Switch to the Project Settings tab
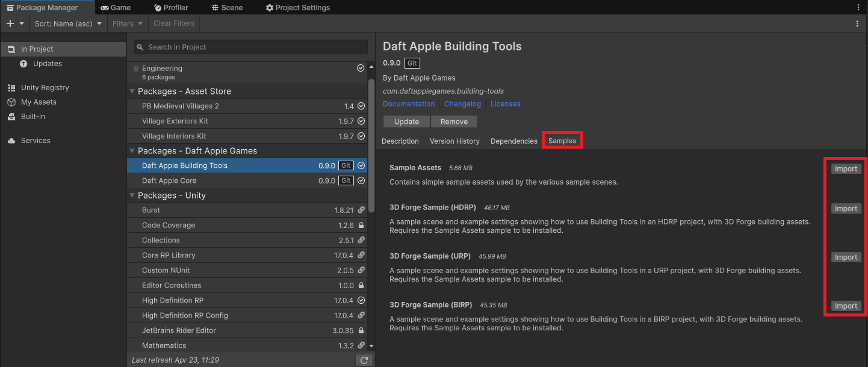 coord(298,8)
